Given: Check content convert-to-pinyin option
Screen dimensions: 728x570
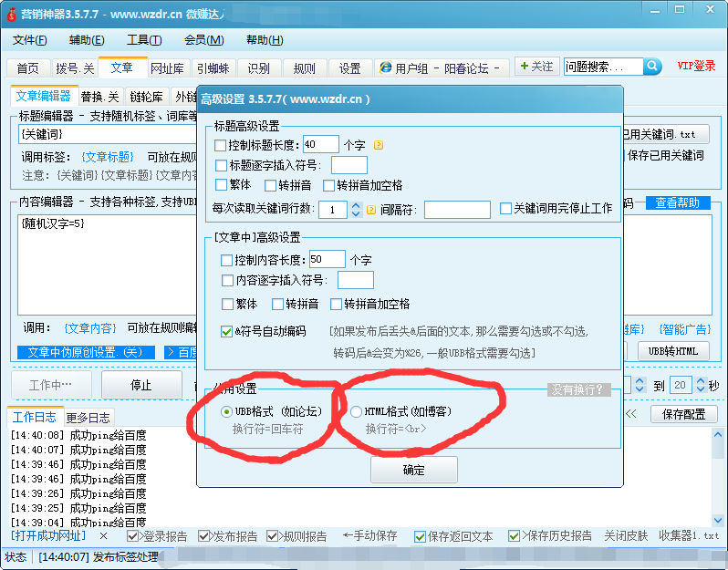Looking at the screenshot, I should 277,304.
